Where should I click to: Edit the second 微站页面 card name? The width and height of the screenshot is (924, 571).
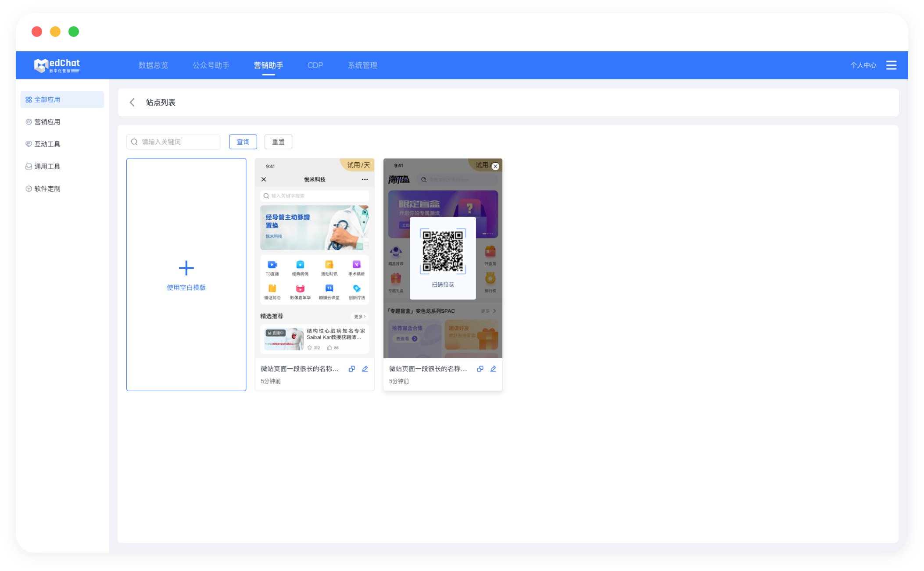click(493, 369)
